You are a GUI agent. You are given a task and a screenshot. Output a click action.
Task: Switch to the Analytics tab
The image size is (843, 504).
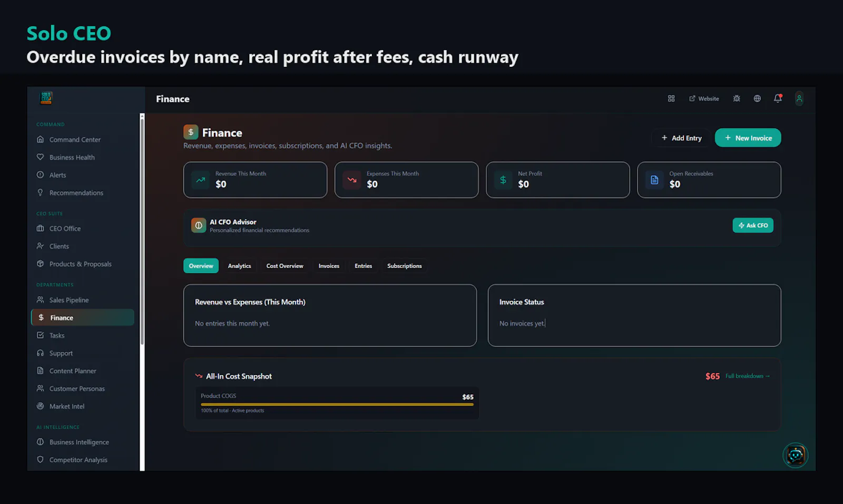(x=239, y=266)
